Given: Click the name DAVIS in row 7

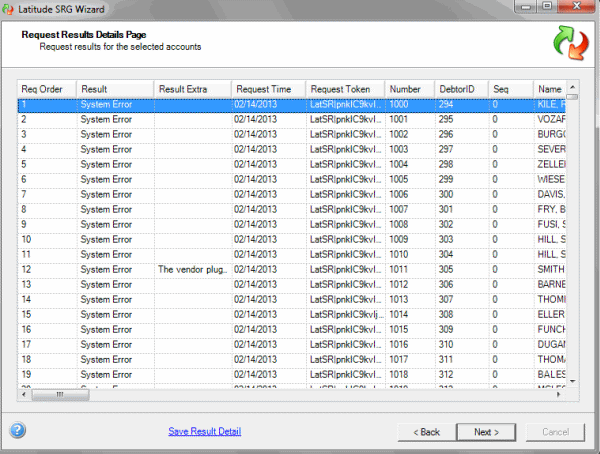Looking at the screenshot, I should pyautogui.click(x=550, y=194).
